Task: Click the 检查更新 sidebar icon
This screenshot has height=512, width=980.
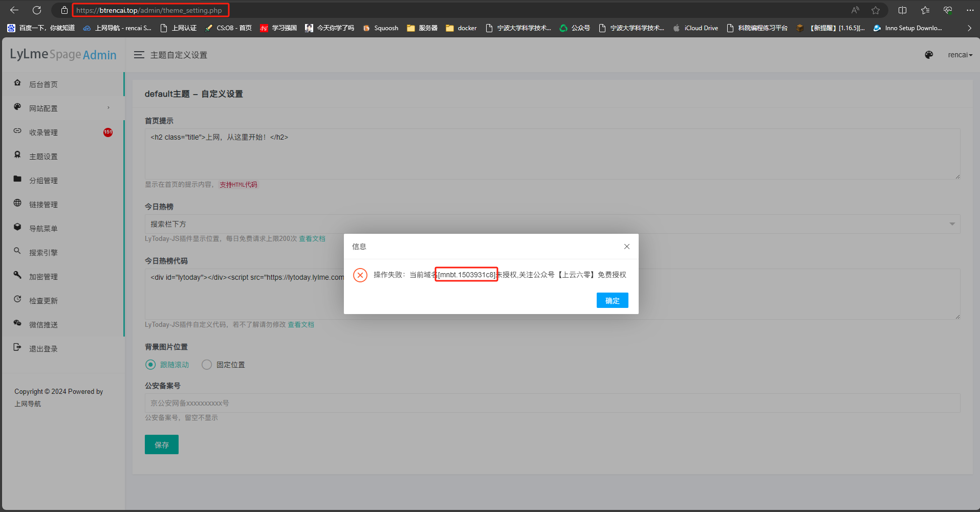Action: coord(17,300)
